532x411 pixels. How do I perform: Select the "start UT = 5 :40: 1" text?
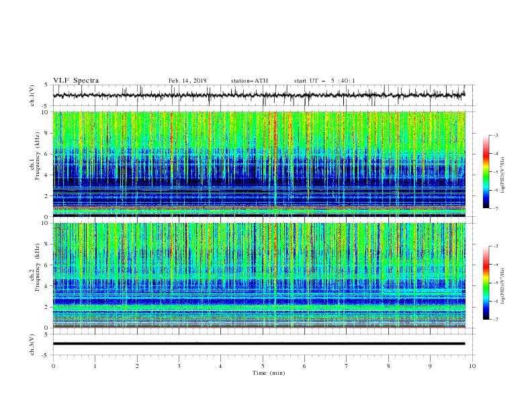pyautogui.click(x=324, y=81)
